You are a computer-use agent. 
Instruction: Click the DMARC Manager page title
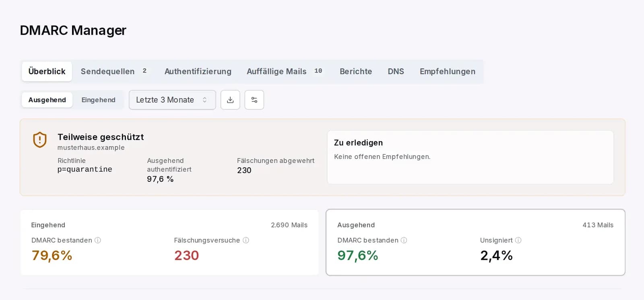73,30
